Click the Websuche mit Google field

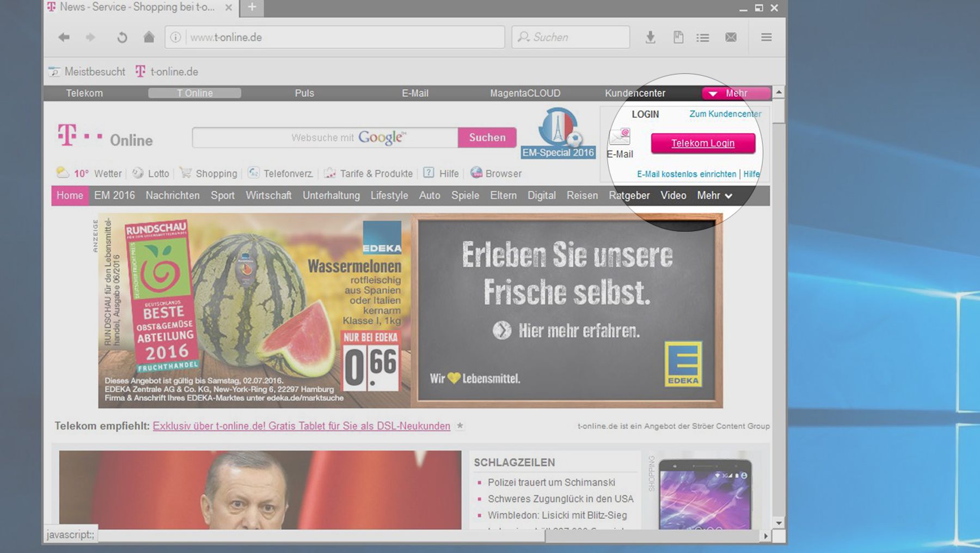click(x=325, y=138)
